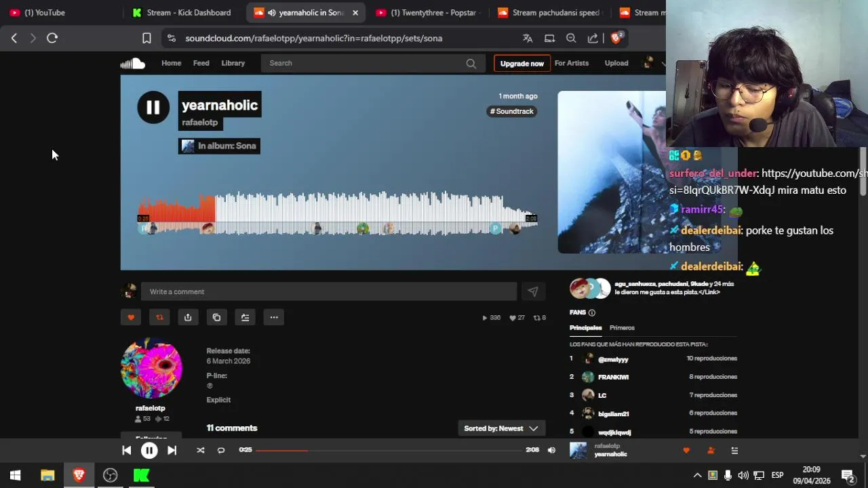This screenshot has width=868, height=488.
Task: Add track to Next up queue
Action: 245,317
